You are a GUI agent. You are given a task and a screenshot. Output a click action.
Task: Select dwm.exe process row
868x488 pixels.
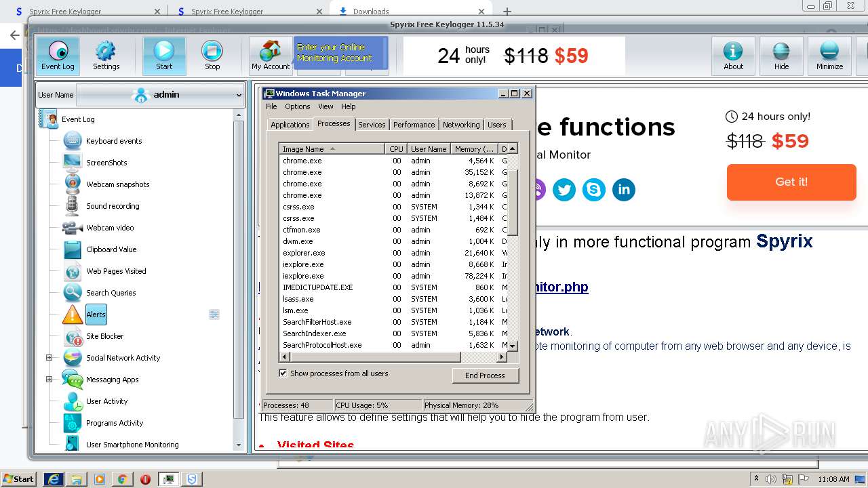pos(393,241)
